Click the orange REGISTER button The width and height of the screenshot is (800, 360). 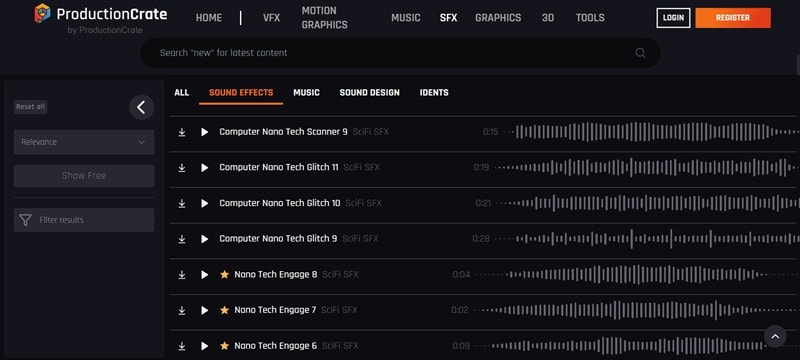coord(733,18)
